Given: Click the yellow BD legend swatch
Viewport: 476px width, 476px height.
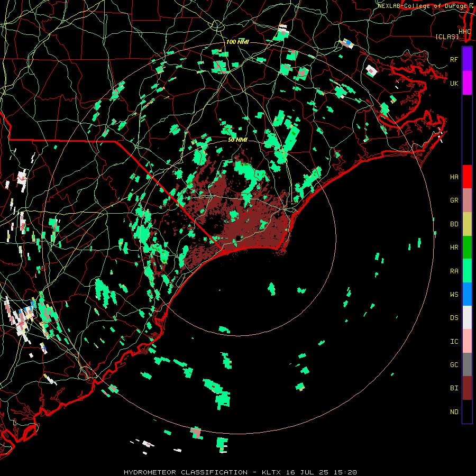Looking at the screenshot, I should [x=467, y=224].
